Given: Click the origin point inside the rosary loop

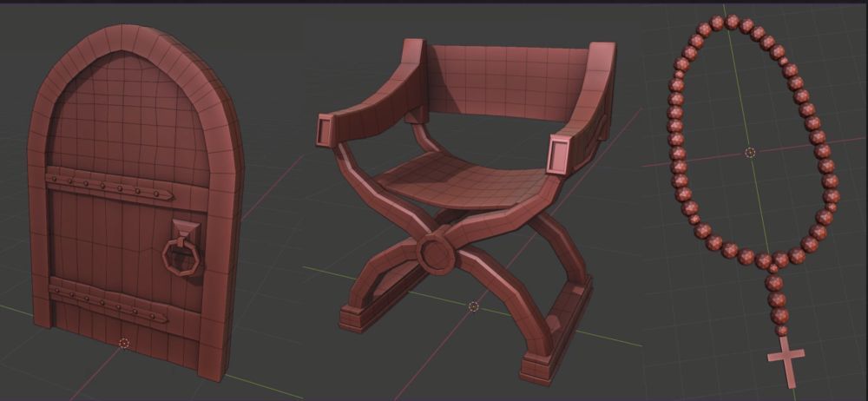Looking at the screenshot, I should (x=750, y=153).
